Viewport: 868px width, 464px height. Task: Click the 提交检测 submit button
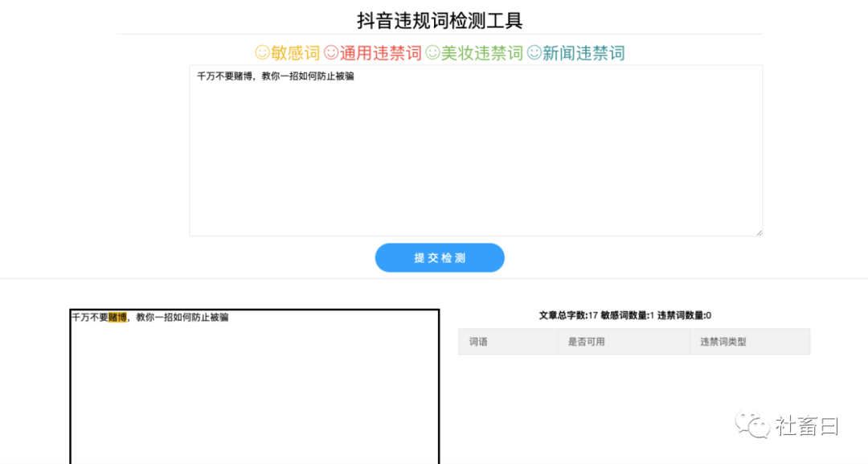point(440,257)
